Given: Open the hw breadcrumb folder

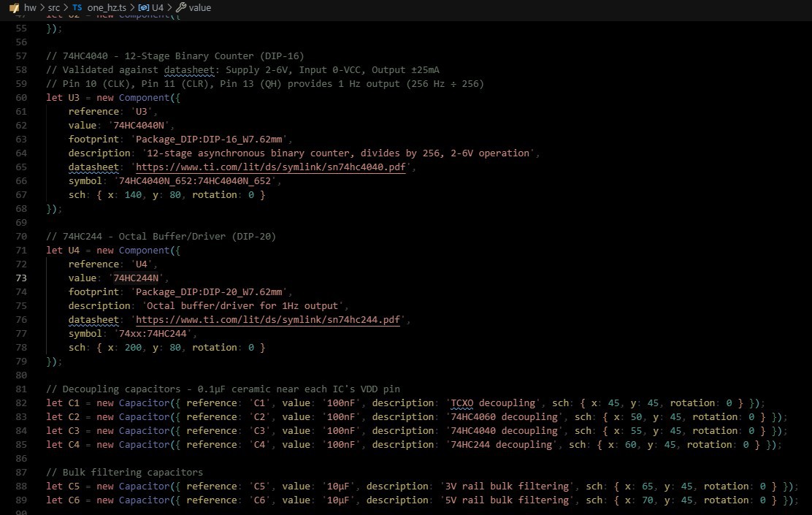Looking at the screenshot, I should [x=29, y=7].
